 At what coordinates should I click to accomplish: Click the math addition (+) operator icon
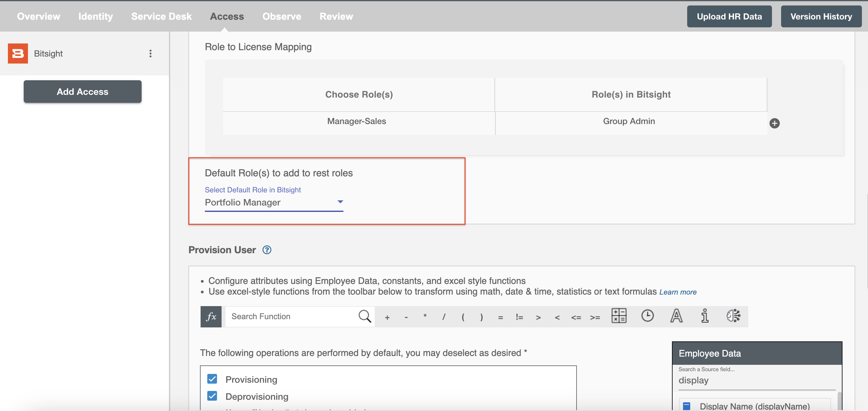[x=387, y=316]
